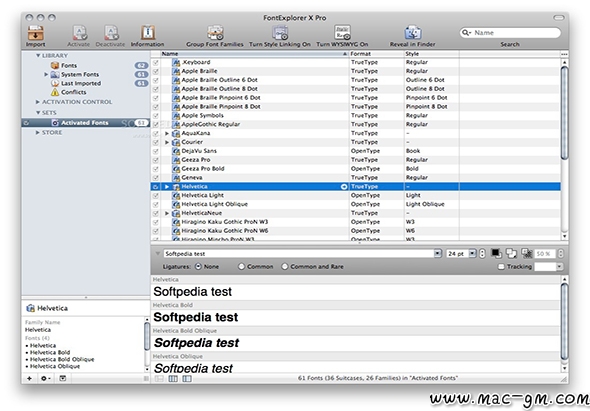
Task: Toggle the Helvetica Light checkbox
Action: coord(156,196)
